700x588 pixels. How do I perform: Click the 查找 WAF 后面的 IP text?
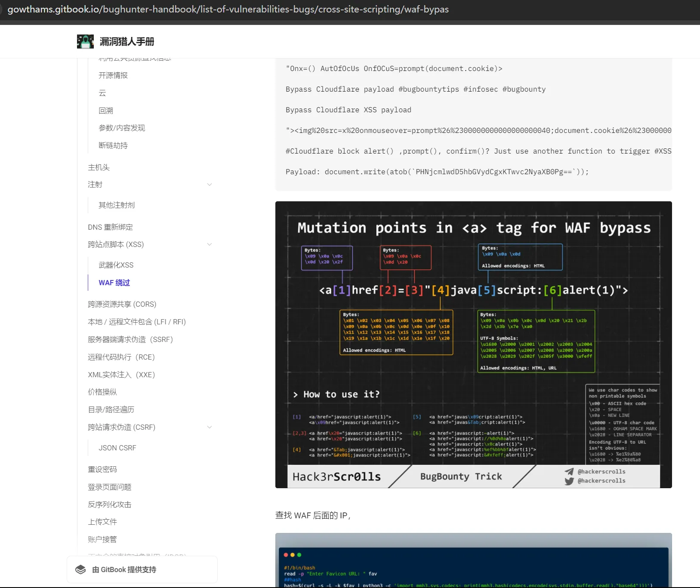click(313, 515)
